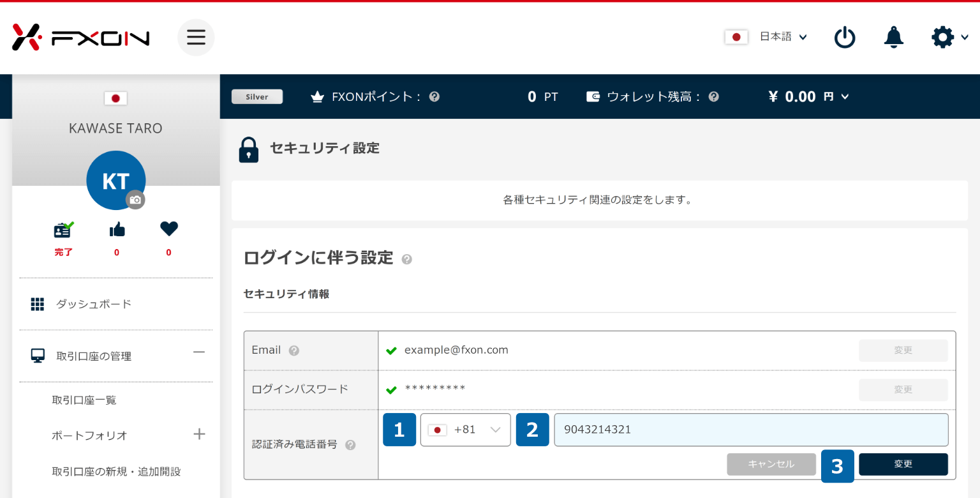Viewport: 980px width, 498px height.
Task: Click 変更 button in ログインパスワード row
Action: 903,389
